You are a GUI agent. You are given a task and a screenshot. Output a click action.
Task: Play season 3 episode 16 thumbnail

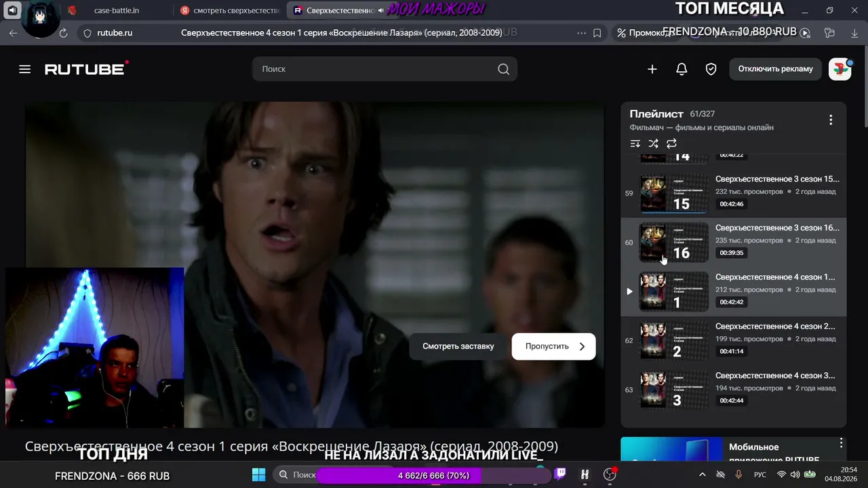[674, 243]
